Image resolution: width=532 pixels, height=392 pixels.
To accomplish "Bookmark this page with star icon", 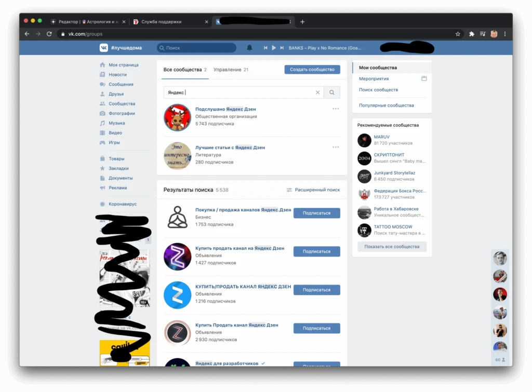I will (x=458, y=34).
